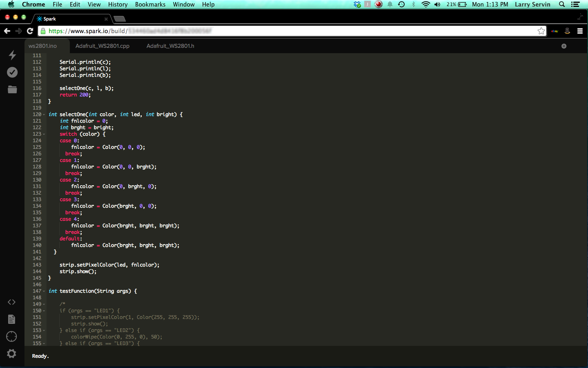Screen dimensions: 588x368
Task: Open Notification Center list icon
Action: tap(575, 4)
